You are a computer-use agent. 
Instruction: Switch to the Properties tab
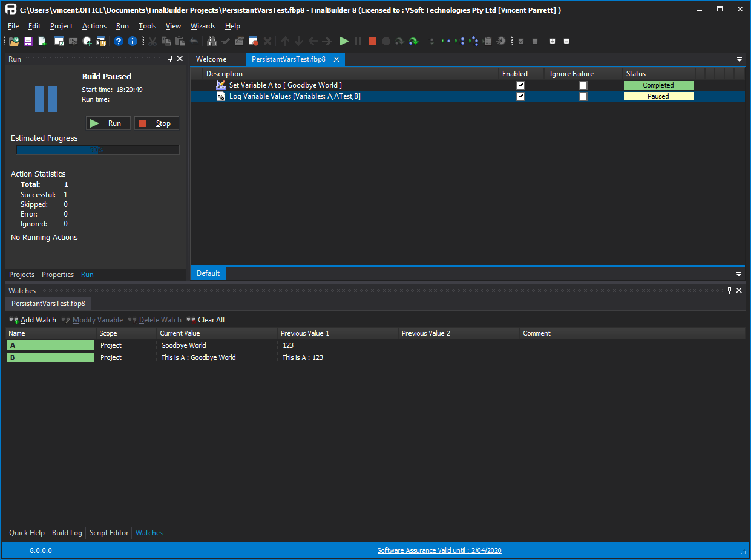58,275
